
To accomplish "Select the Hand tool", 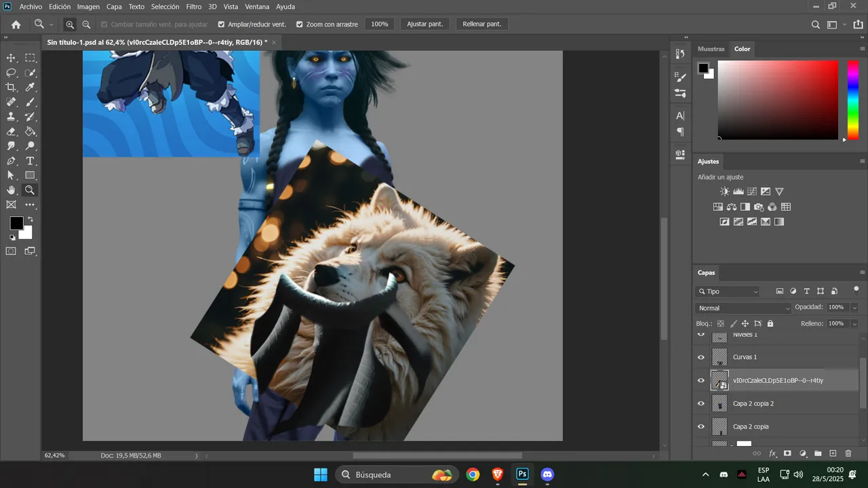I will [11, 190].
